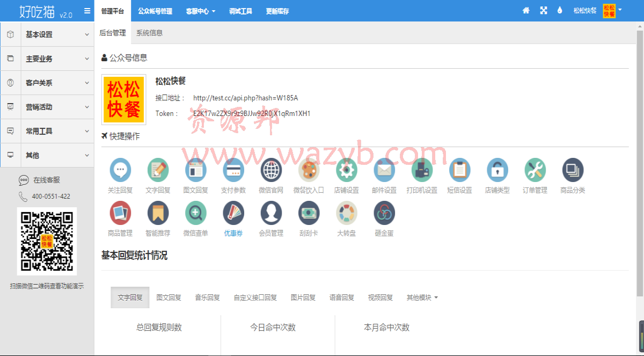Select the 文字回复 statistics tab

[130, 297]
